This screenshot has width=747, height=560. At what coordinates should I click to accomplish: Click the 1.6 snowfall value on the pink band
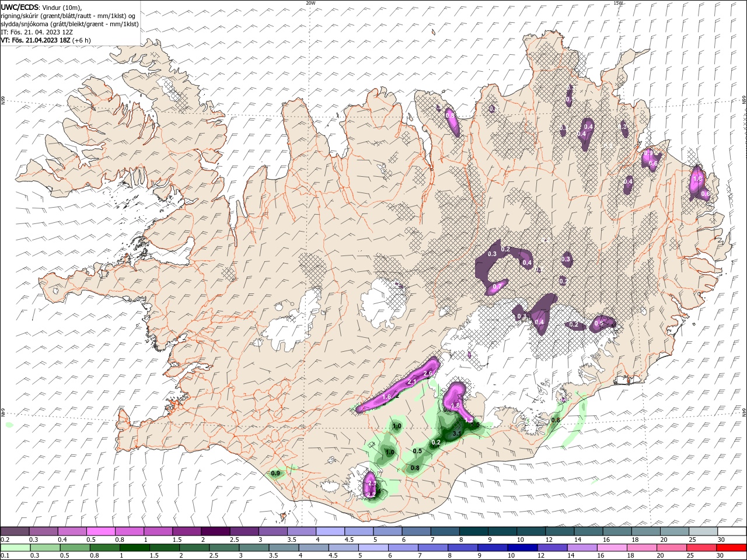coord(386,397)
